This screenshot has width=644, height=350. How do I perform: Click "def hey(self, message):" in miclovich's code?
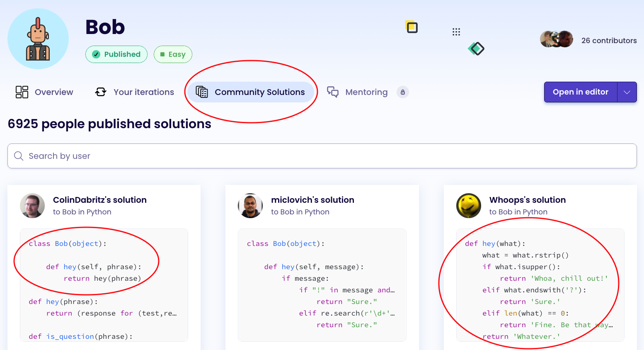(314, 267)
